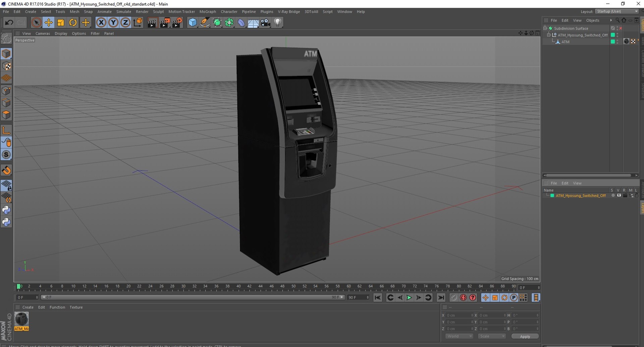The width and height of the screenshot is (644, 347).
Task: Toggle Y axis lock
Action: [113, 22]
